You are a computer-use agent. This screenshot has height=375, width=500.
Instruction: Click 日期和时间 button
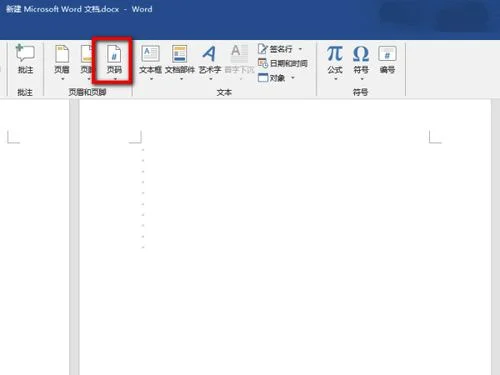[283, 63]
